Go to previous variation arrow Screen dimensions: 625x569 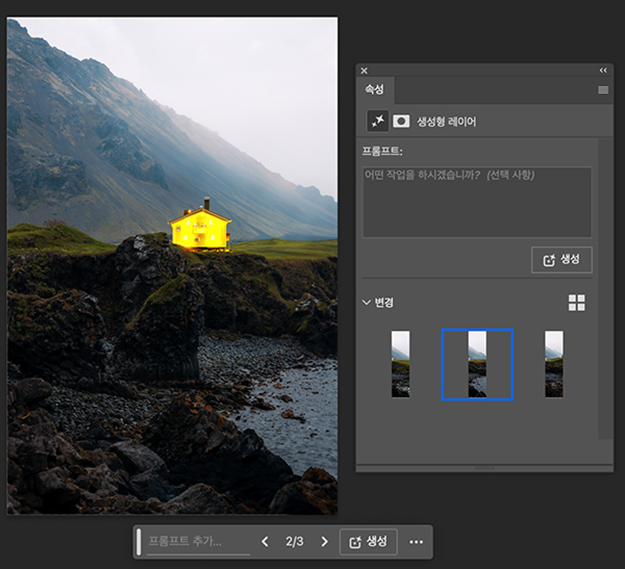point(265,542)
